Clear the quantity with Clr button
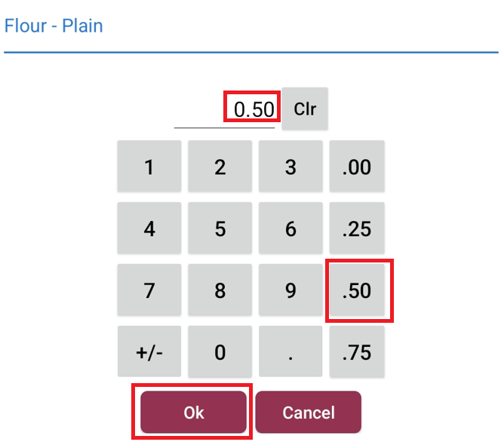 point(305,109)
